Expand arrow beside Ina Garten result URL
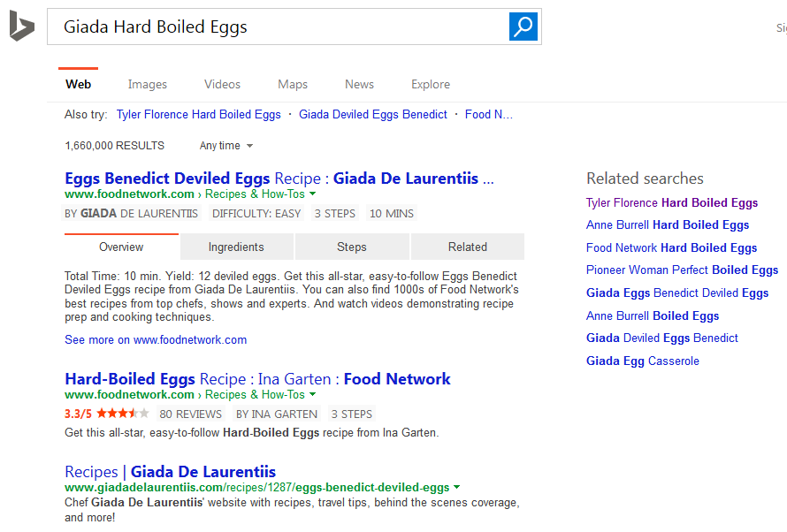 [x=313, y=395]
